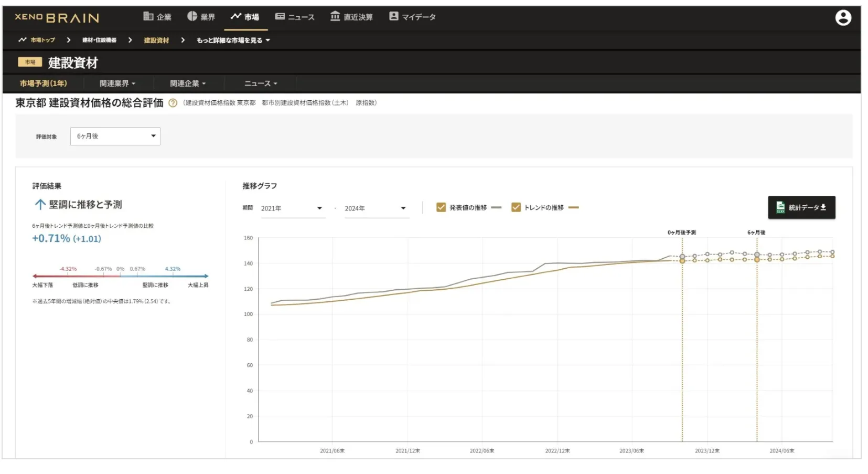Click the 2021/06末 axis label
The width and height of the screenshot is (868, 474).
click(x=333, y=451)
